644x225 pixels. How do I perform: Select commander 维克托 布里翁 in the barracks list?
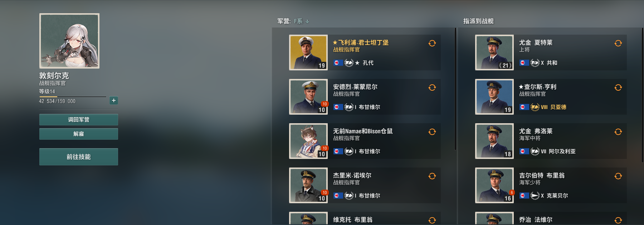coord(365,219)
